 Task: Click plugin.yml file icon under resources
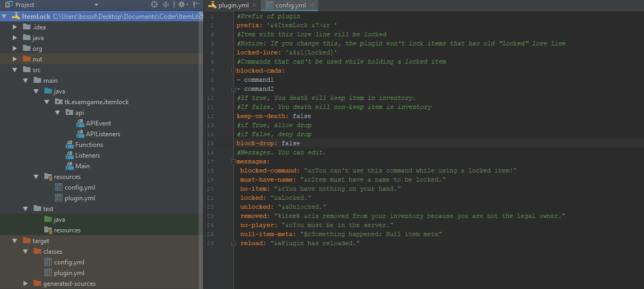coord(59,198)
